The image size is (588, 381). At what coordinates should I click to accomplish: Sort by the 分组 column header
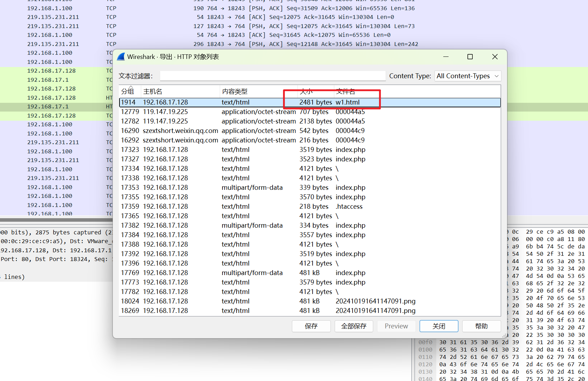(x=128, y=92)
